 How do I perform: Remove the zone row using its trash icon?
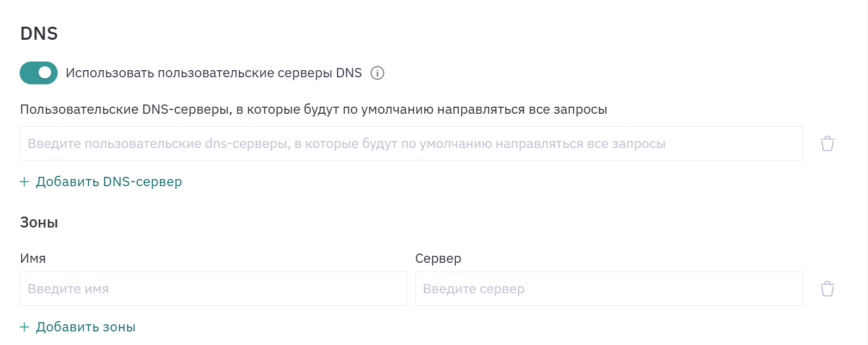point(827,289)
